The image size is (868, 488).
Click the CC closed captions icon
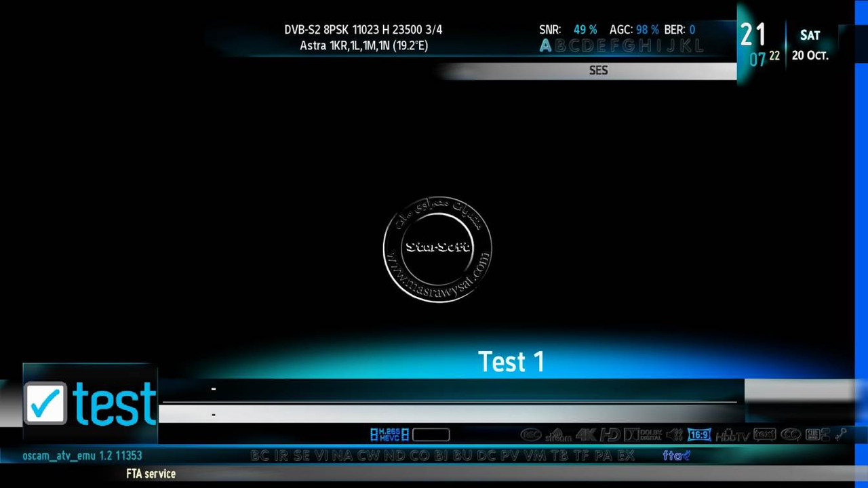pyautogui.click(x=791, y=434)
